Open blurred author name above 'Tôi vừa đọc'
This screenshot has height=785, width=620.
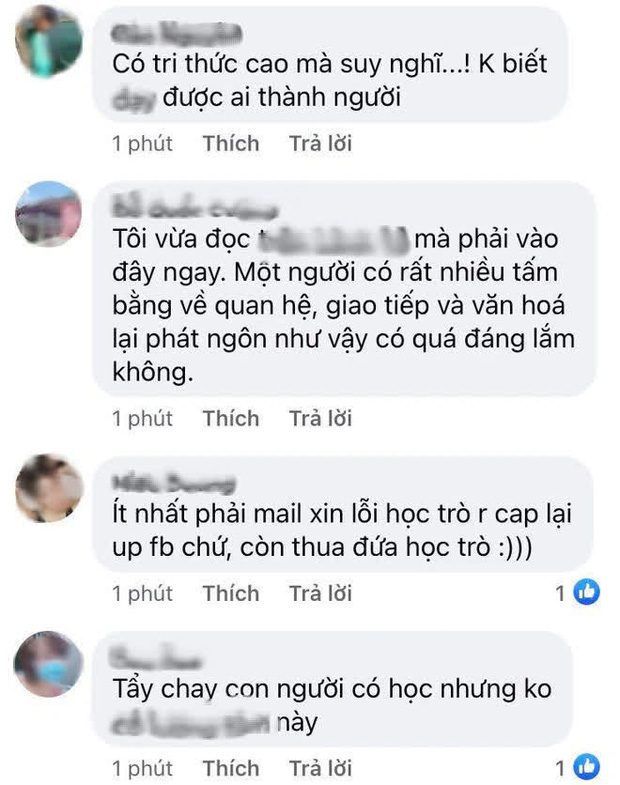tap(194, 209)
